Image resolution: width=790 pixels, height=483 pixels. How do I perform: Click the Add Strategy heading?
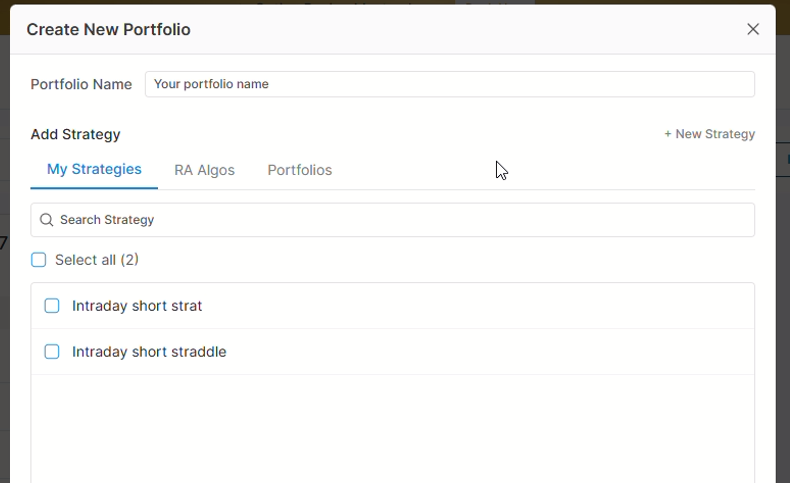click(x=75, y=134)
